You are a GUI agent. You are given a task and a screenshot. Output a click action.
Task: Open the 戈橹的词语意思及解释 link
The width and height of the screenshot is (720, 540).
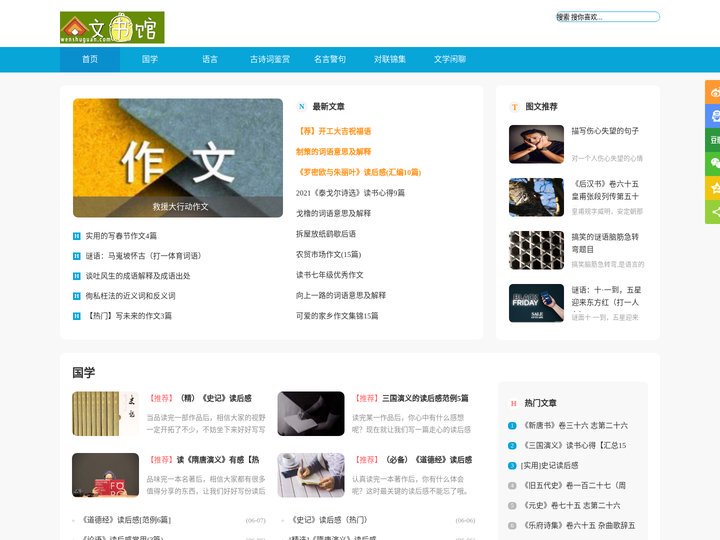tap(333, 214)
